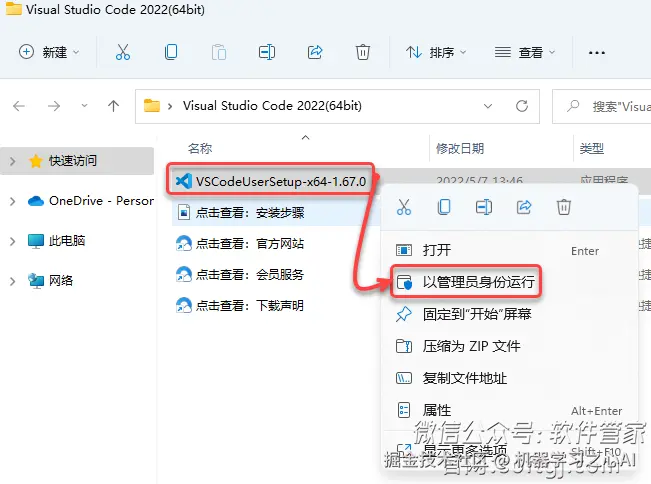Click the toolbar Delete trash icon
The height and width of the screenshot is (484, 651).
coord(362,52)
